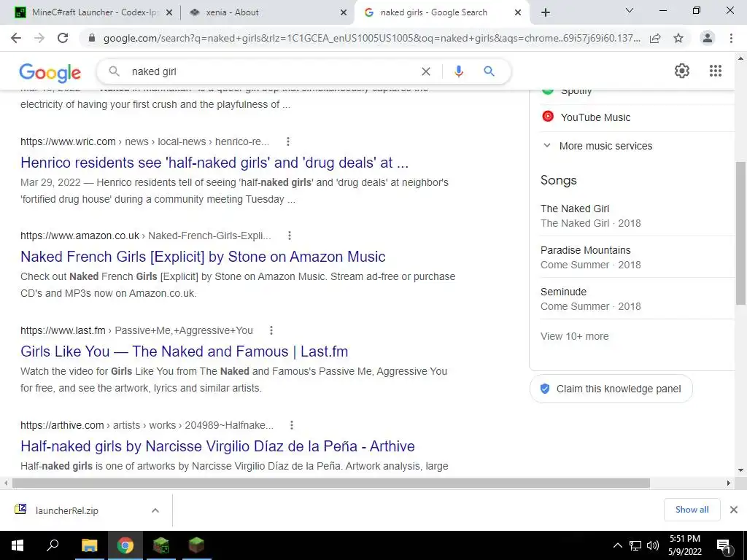Image resolution: width=747 pixels, height=560 pixels.
Task: Open the notification center icon
Action: 724,546
